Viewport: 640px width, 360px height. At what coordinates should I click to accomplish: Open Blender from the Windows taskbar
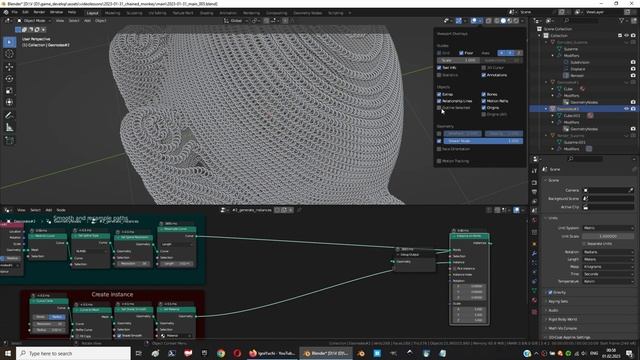(326, 353)
